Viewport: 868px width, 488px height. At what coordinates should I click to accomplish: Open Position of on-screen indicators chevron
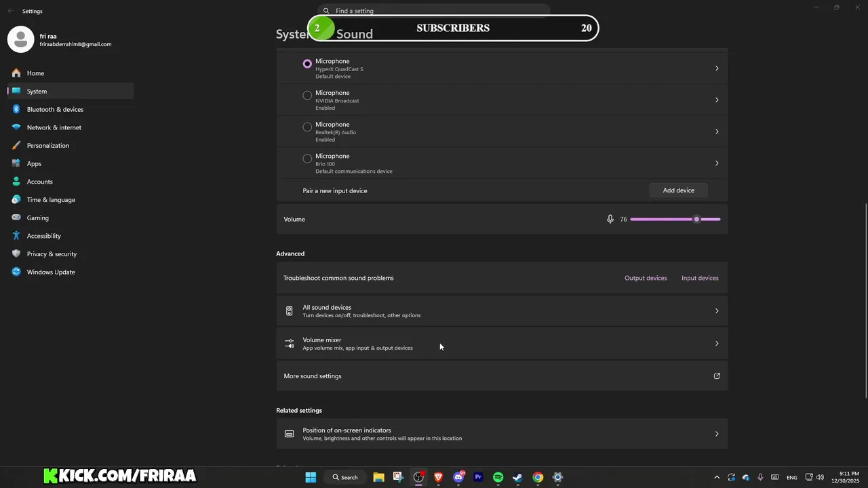pyautogui.click(x=717, y=434)
